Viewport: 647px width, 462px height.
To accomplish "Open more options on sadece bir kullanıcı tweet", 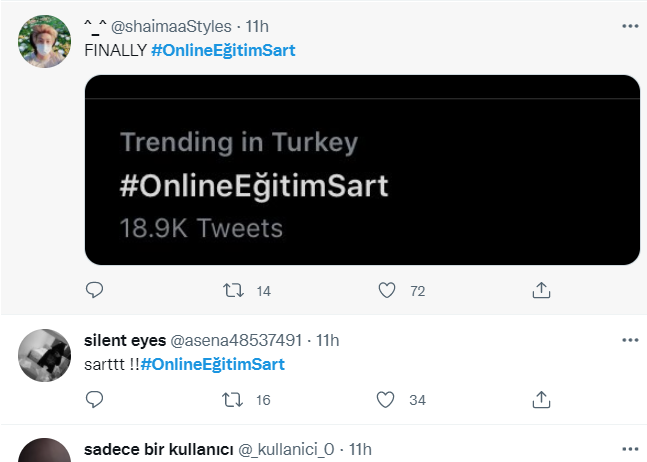I will (x=630, y=449).
